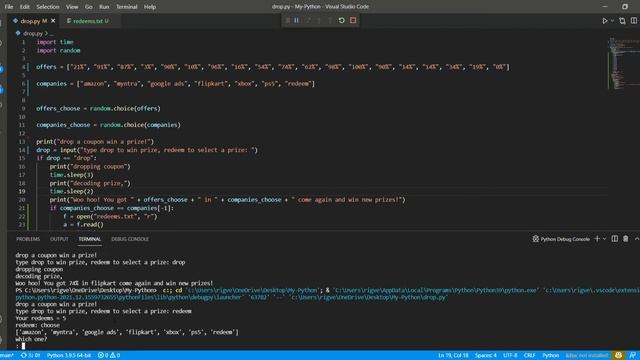The width and height of the screenshot is (640, 360).
Task: Click the code minimap
Action: tap(623, 63)
